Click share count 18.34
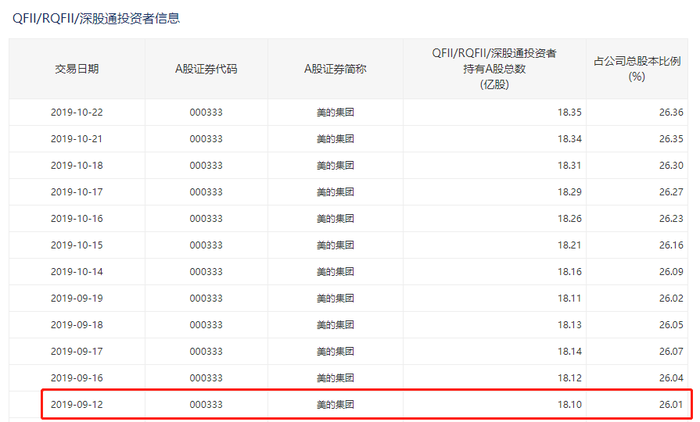This screenshot has width=700, height=422. [569, 139]
